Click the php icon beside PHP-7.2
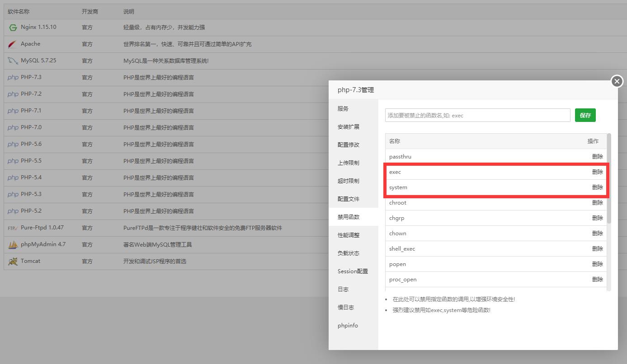This screenshot has height=364, width=627. pyautogui.click(x=13, y=94)
